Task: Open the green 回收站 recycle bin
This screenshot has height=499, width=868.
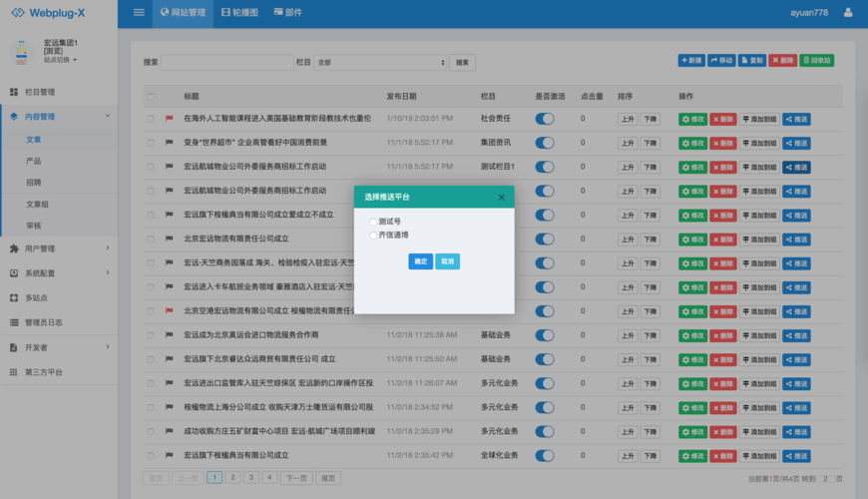Action: [x=816, y=60]
